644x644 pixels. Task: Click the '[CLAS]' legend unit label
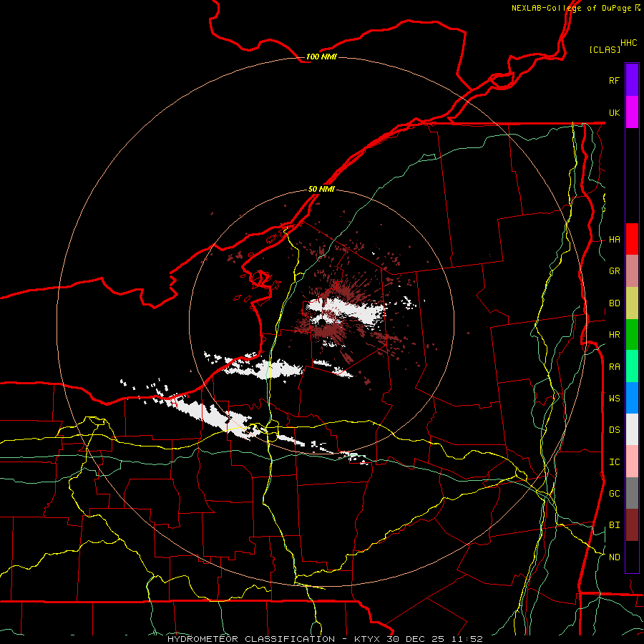(x=605, y=49)
